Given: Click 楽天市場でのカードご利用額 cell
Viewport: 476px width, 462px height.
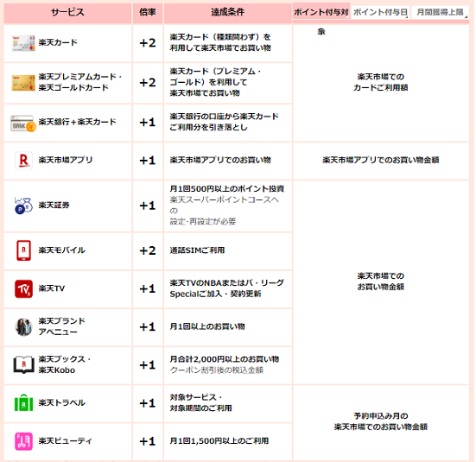Looking at the screenshot, I should pos(381,82).
